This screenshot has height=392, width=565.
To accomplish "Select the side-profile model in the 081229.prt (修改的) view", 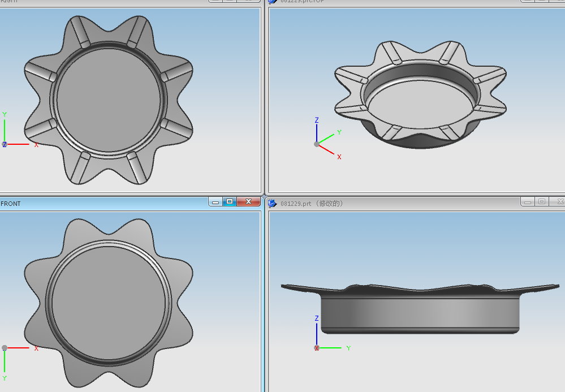I will 420,309.
